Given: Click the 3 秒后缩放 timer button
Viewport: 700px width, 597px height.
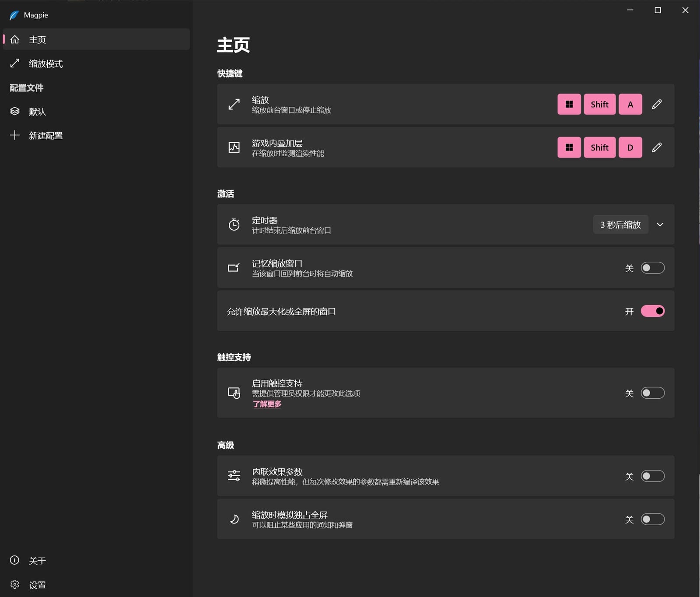Looking at the screenshot, I should (620, 225).
